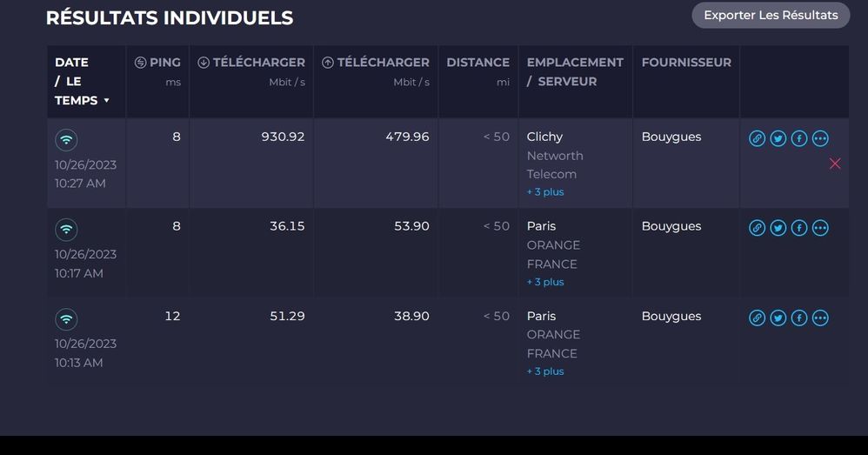Share the 10:17 AM result on Twitter
Image resolution: width=868 pixels, height=455 pixels.
pyautogui.click(x=778, y=228)
